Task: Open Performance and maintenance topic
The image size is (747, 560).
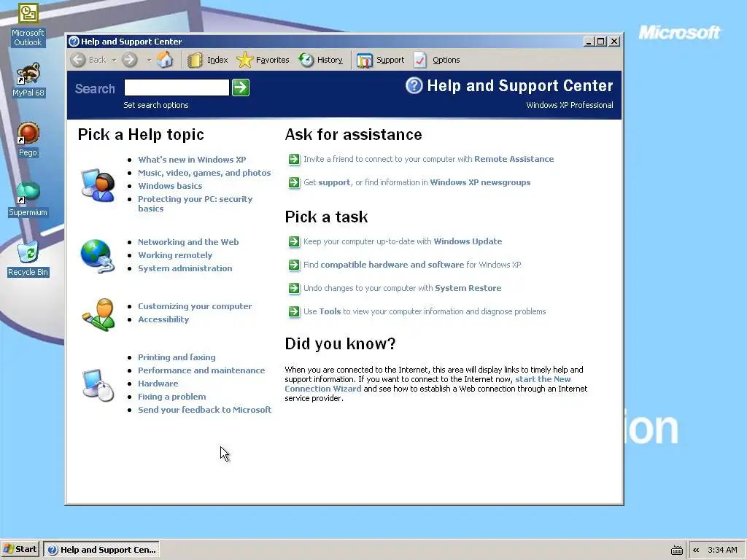Action: click(201, 370)
